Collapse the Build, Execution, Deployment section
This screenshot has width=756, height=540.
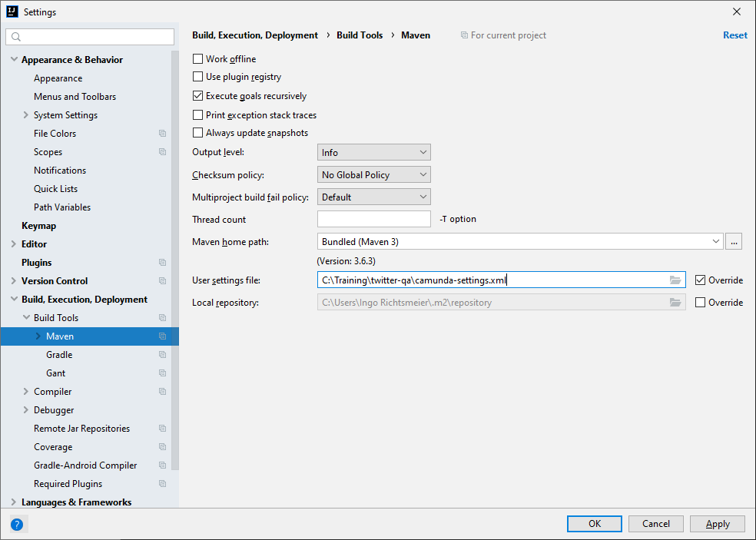(x=14, y=299)
